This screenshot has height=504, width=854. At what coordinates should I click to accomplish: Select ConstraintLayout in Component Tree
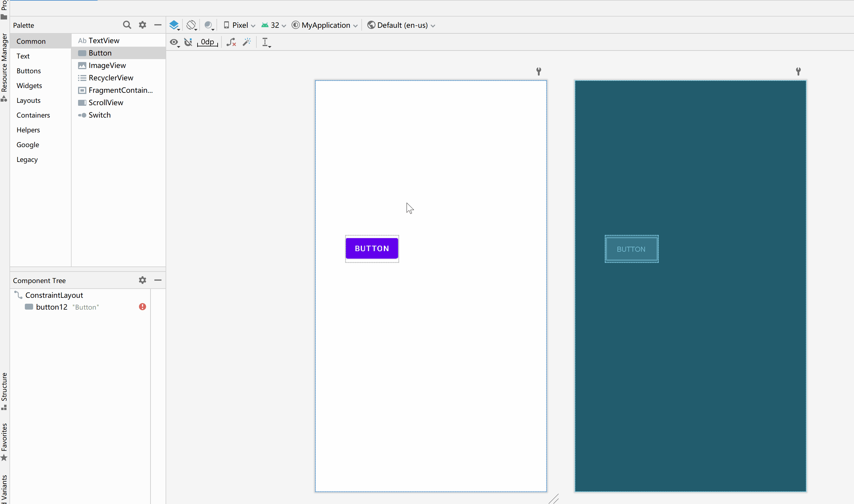click(x=54, y=295)
